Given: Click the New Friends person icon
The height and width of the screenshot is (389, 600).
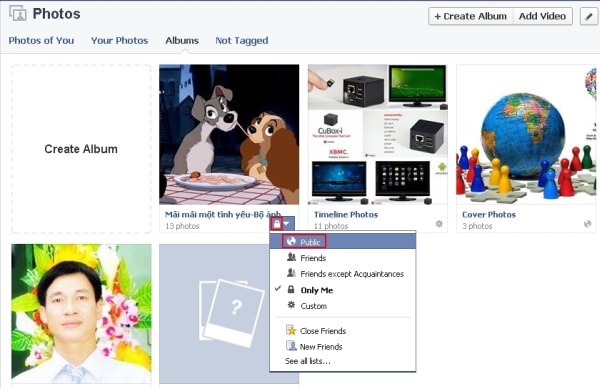Looking at the screenshot, I should [291, 346].
